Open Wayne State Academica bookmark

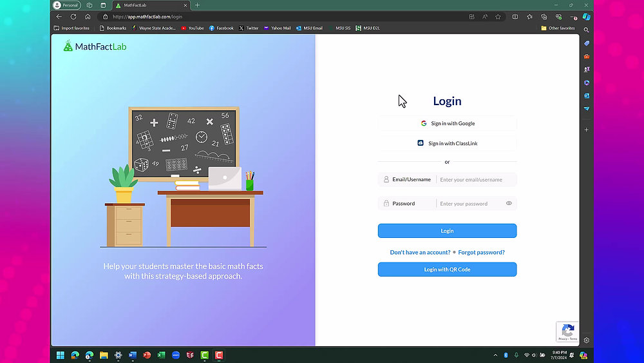[154, 28]
